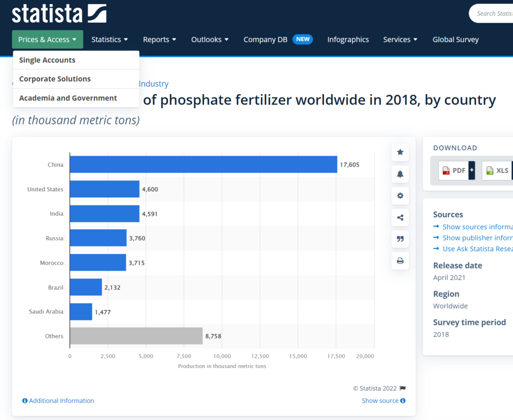
Task: Click the share chart icon
Action: click(400, 217)
